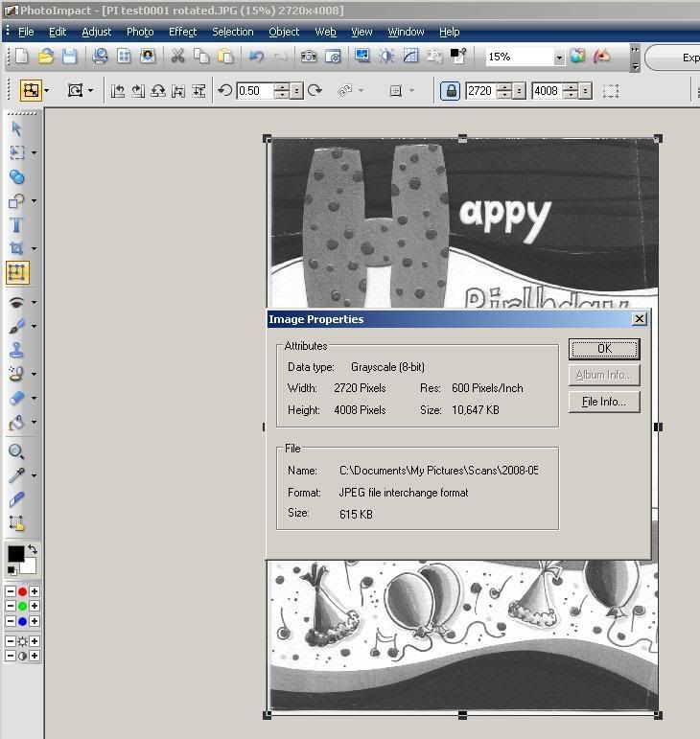Image resolution: width=700 pixels, height=739 pixels.
Task: Select the Eyedropper tool
Action: click(x=16, y=475)
